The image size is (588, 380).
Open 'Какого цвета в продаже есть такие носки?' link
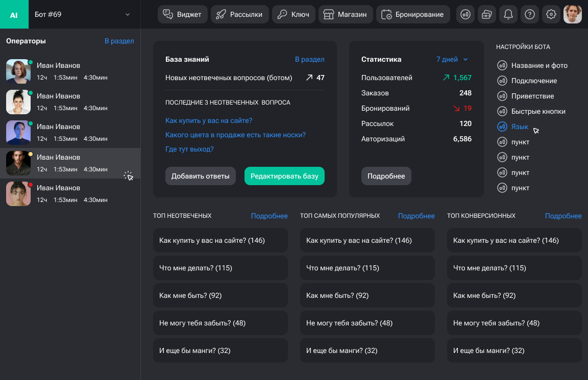[235, 135]
